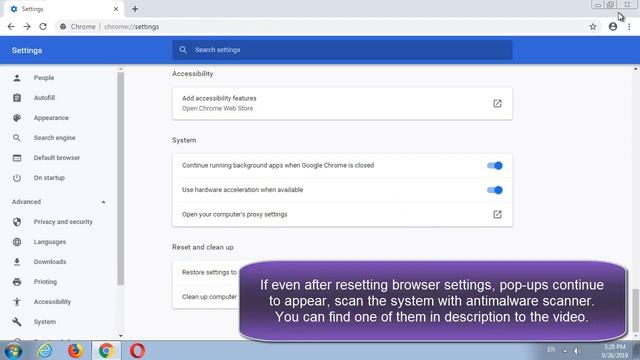Image resolution: width=640 pixels, height=360 pixels.
Task: Open Downloads in the sidebar
Action: coord(50,262)
